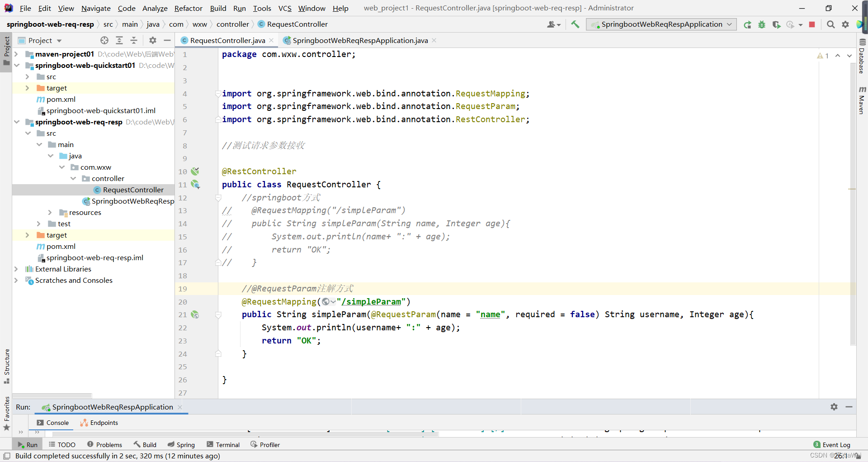This screenshot has height=462, width=868.
Task: Open Run panel settings gear
Action: tap(834, 407)
